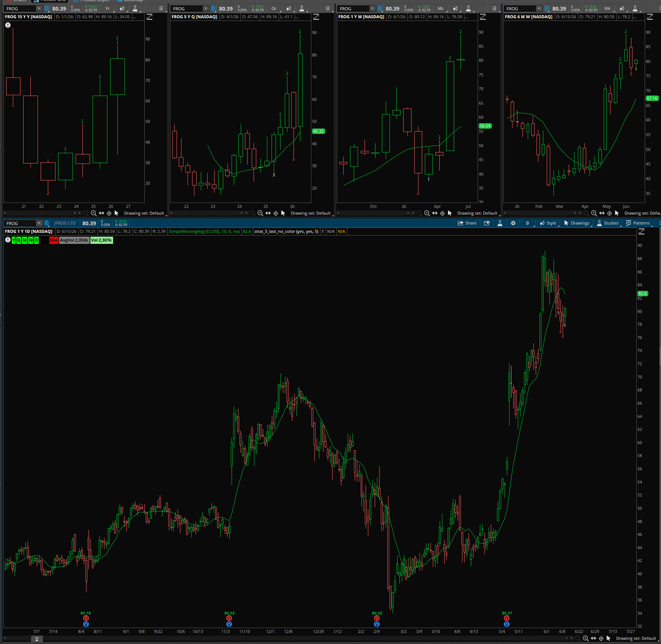Open the Studies menu in main chart
The image size is (661, 644).
(608, 223)
